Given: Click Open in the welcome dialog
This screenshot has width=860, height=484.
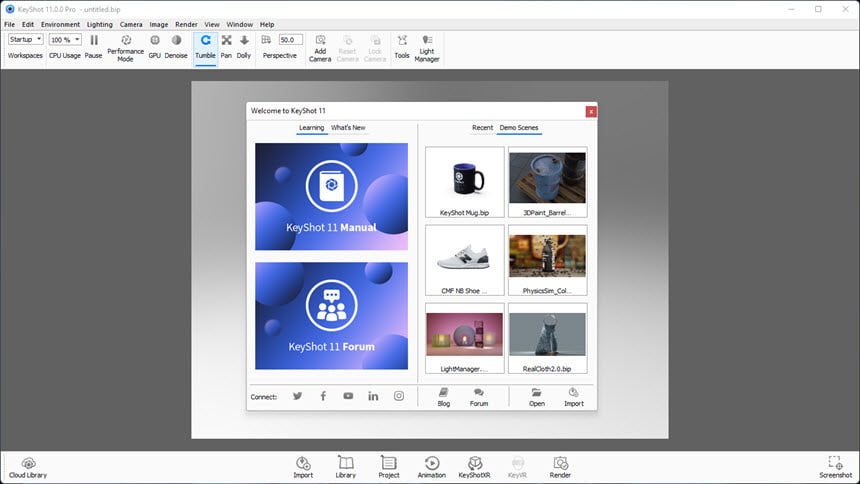Looking at the screenshot, I should click(537, 397).
